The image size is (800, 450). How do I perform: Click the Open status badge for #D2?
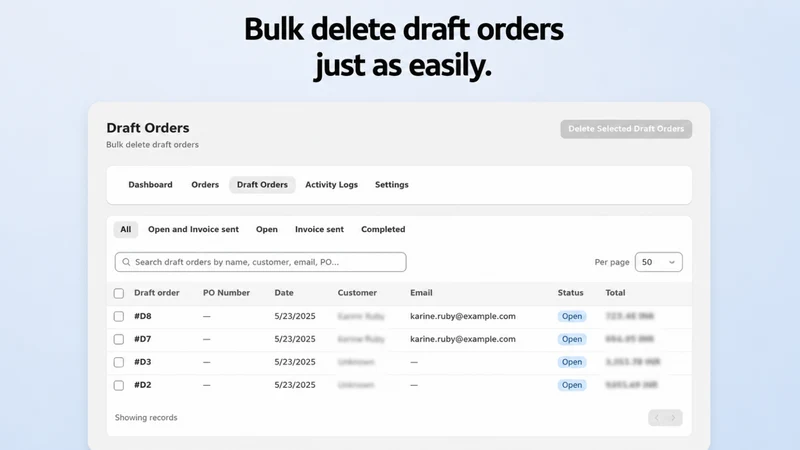coord(572,385)
